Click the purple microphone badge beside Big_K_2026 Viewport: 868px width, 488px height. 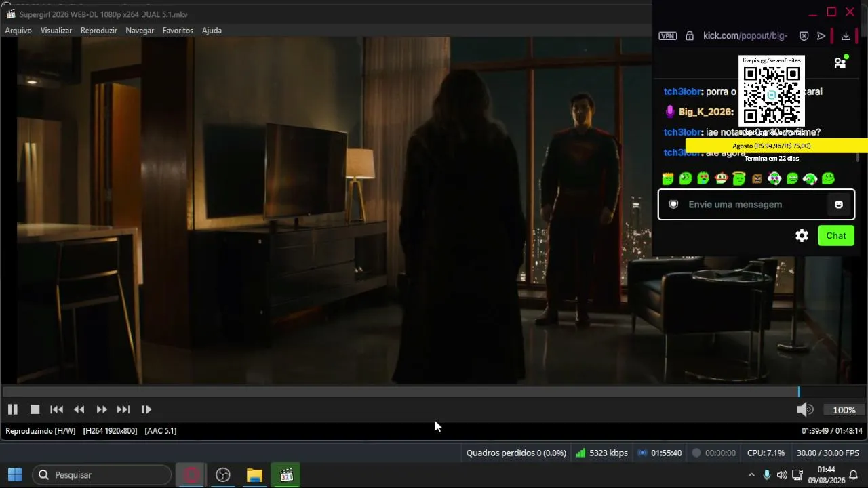pyautogui.click(x=670, y=112)
